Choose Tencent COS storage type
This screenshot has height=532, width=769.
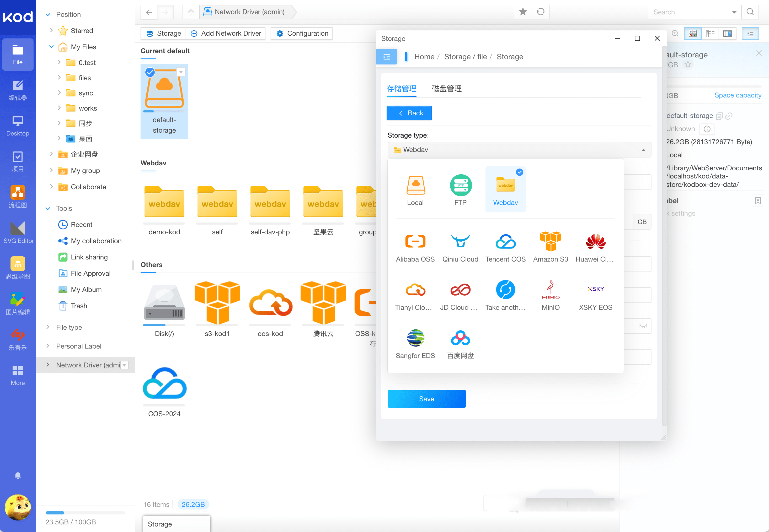[x=505, y=247]
